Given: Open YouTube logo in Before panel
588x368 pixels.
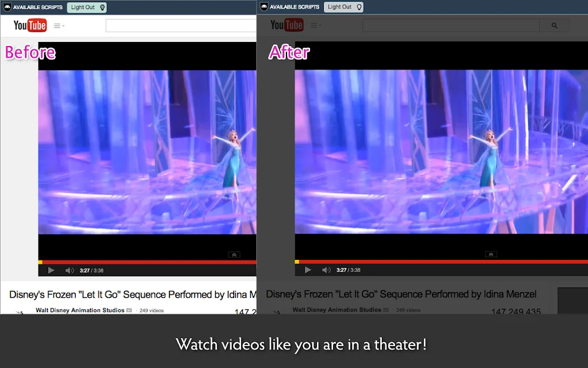Looking at the screenshot, I should 30,25.
